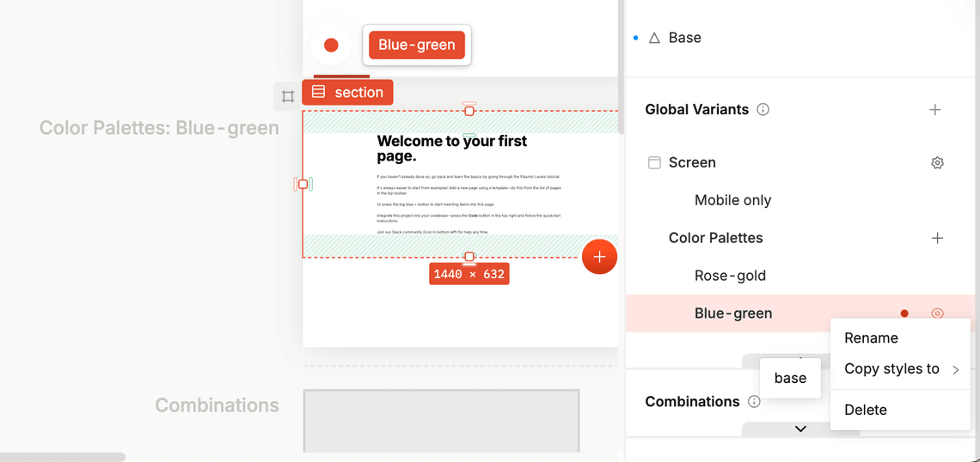Click the info icon beside Global Variants
The height and width of the screenshot is (462, 980).
(763, 110)
